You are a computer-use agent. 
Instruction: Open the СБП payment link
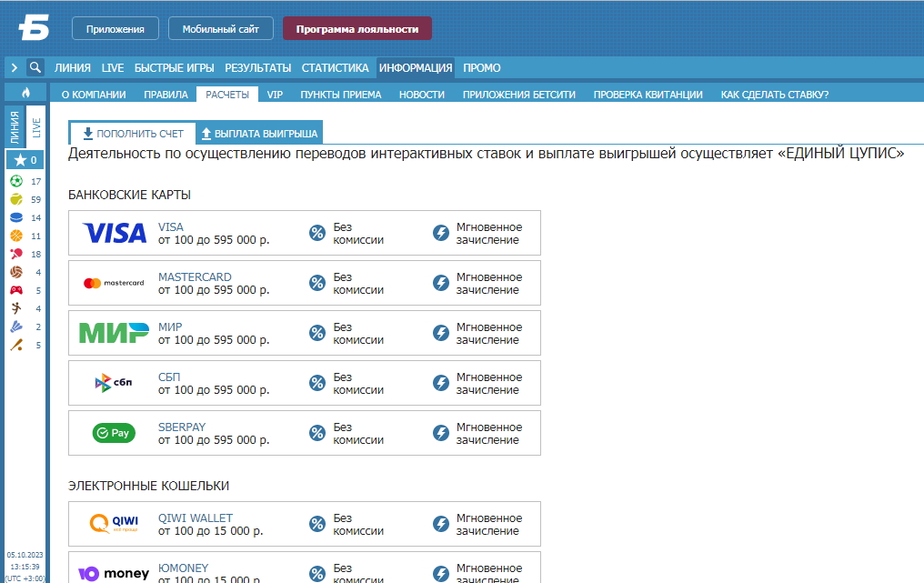[169, 377]
